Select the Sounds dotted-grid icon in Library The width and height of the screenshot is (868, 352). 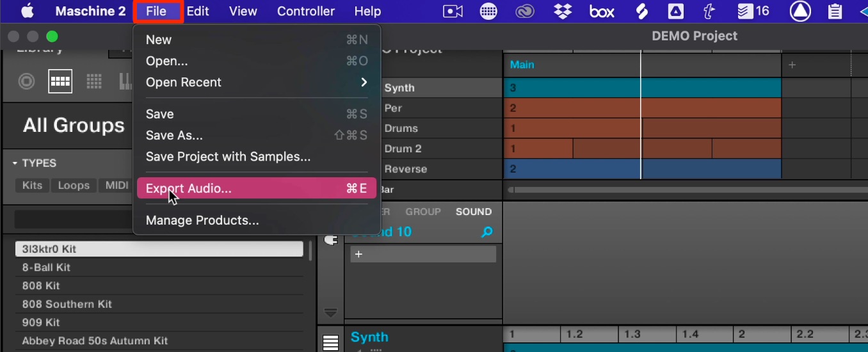[x=94, y=81]
